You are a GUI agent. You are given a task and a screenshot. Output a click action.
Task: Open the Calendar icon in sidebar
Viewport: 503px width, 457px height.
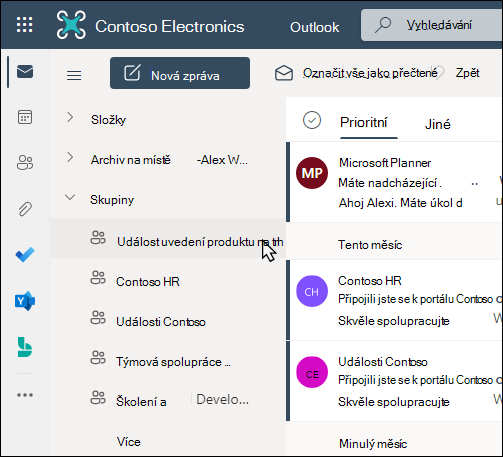pyautogui.click(x=25, y=117)
